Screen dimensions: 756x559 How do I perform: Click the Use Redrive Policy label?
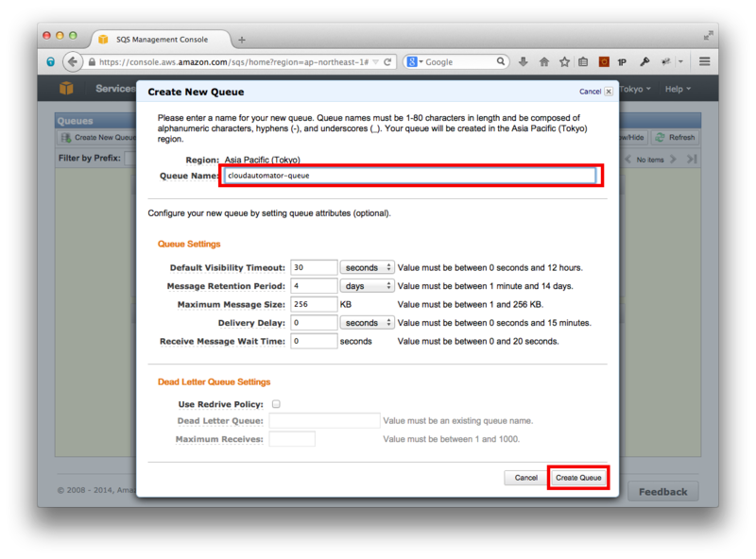pyautogui.click(x=221, y=404)
